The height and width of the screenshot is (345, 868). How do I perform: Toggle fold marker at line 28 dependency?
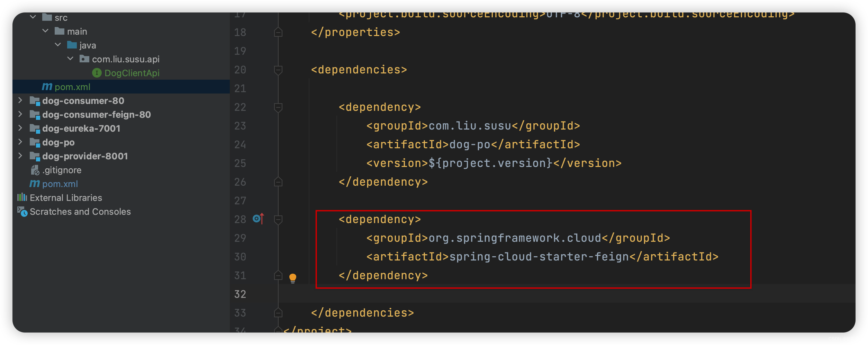[278, 219]
